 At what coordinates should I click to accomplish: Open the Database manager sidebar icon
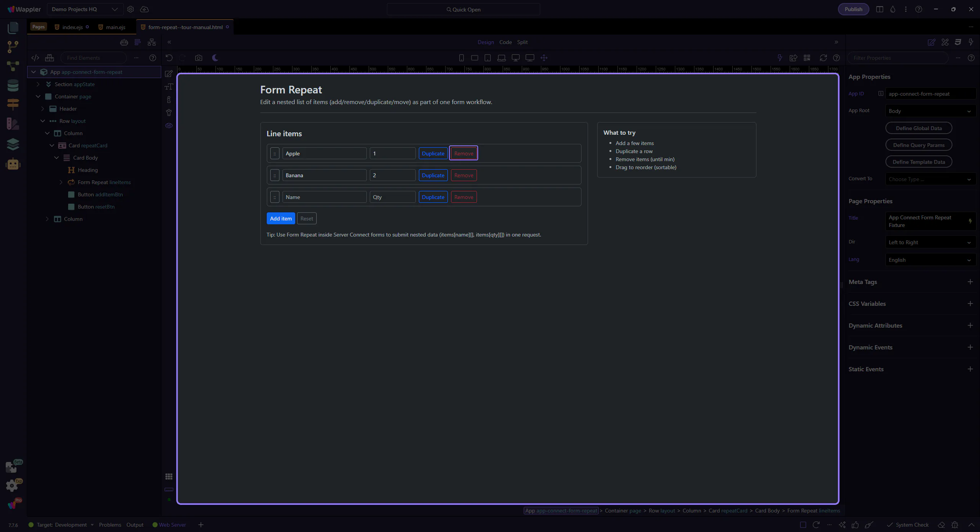pyautogui.click(x=13, y=85)
